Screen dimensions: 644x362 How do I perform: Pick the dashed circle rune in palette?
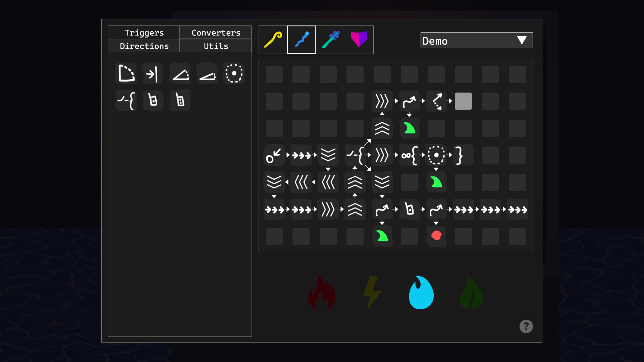tap(234, 73)
